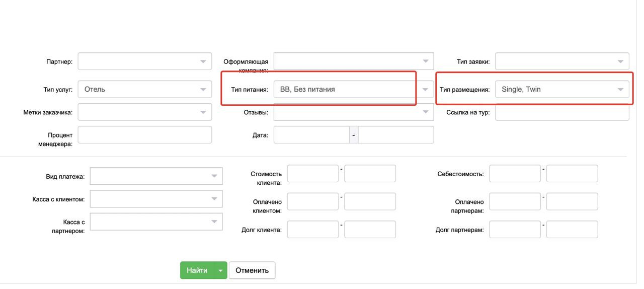Click the Процент менеджера input field
644x289 pixels.
click(x=144, y=135)
